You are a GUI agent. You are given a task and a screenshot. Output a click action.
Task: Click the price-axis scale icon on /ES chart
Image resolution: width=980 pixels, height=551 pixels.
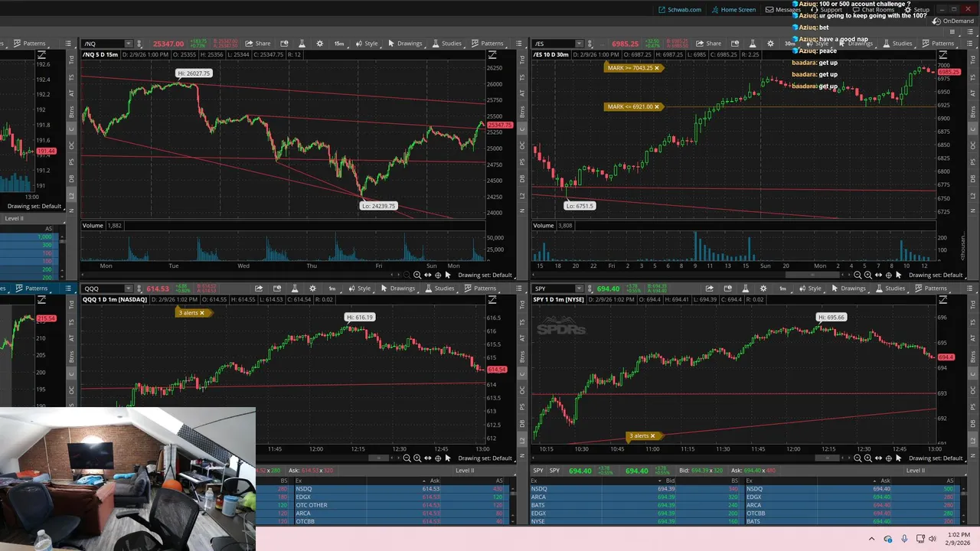tap(942, 55)
